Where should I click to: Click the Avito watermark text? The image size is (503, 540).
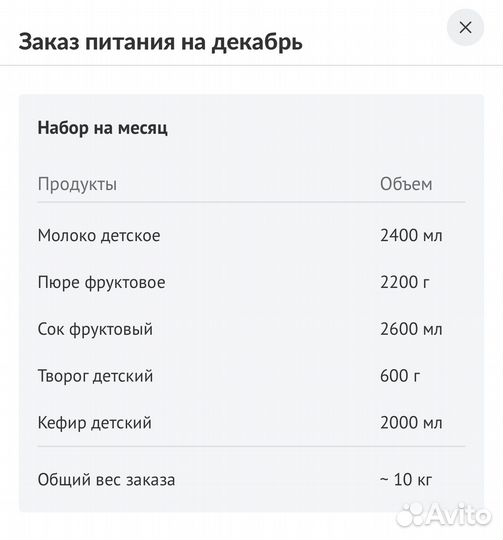click(458, 515)
